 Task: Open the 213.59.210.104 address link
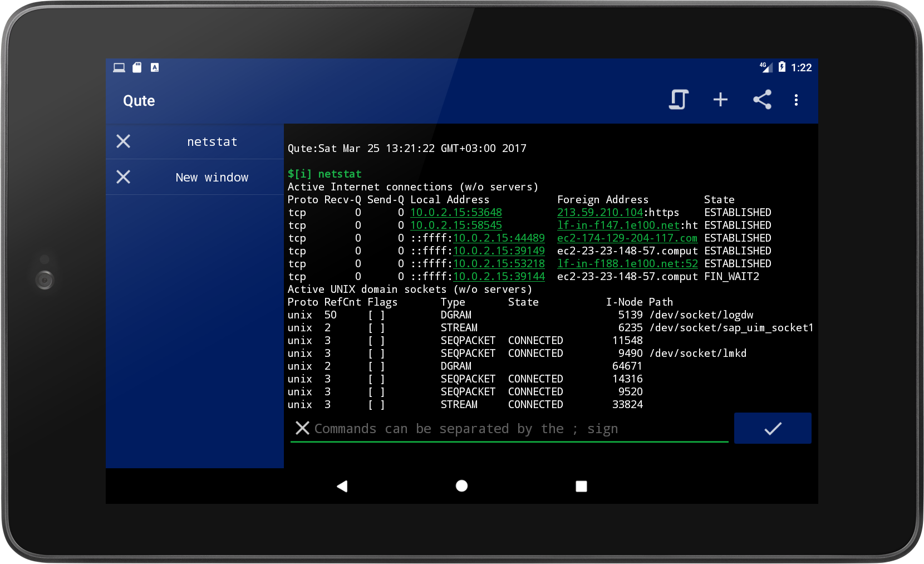click(600, 212)
